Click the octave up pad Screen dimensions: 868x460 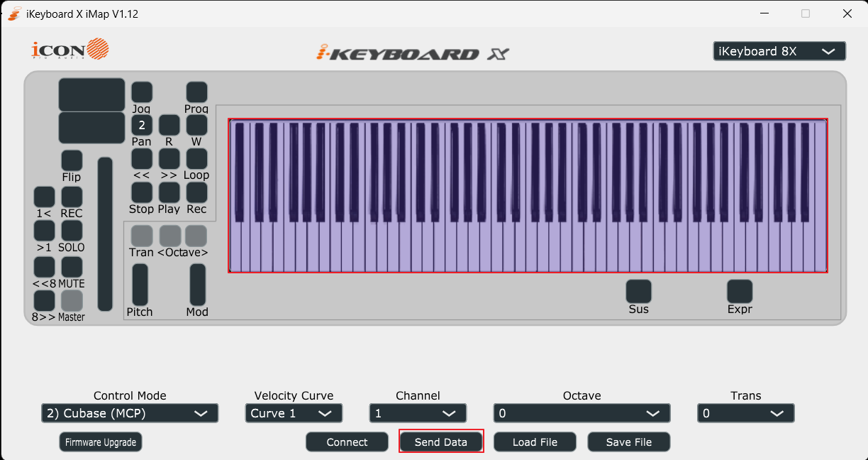point(196,236)
